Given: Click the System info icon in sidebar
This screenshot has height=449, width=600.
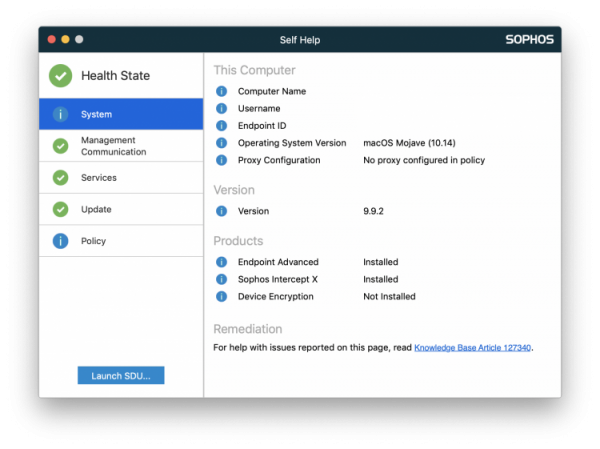Looking at the screenshot, I should tap(60, 114).
